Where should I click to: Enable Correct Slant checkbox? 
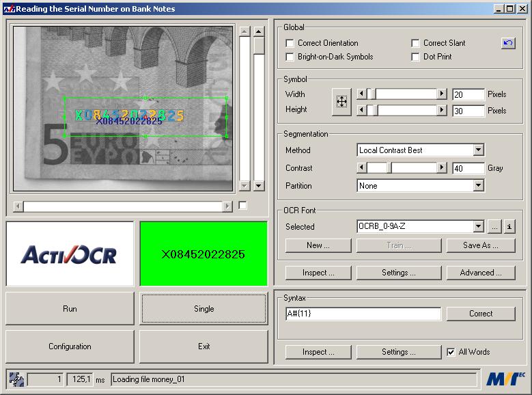[415, 43]
